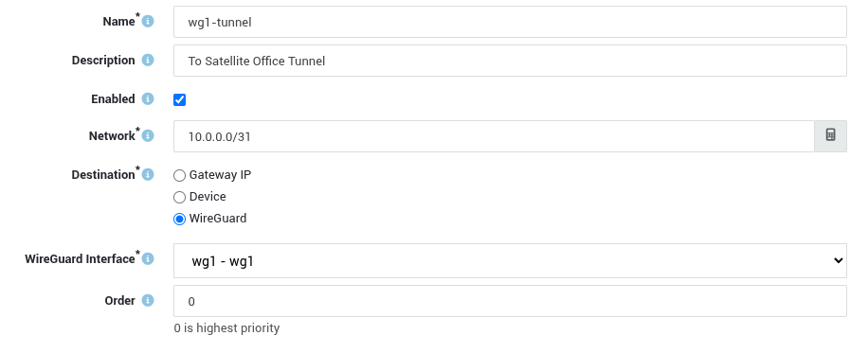Uncheck the Enabled checkbox
Viewport: 868px width, 353px height.
point(179,100)
